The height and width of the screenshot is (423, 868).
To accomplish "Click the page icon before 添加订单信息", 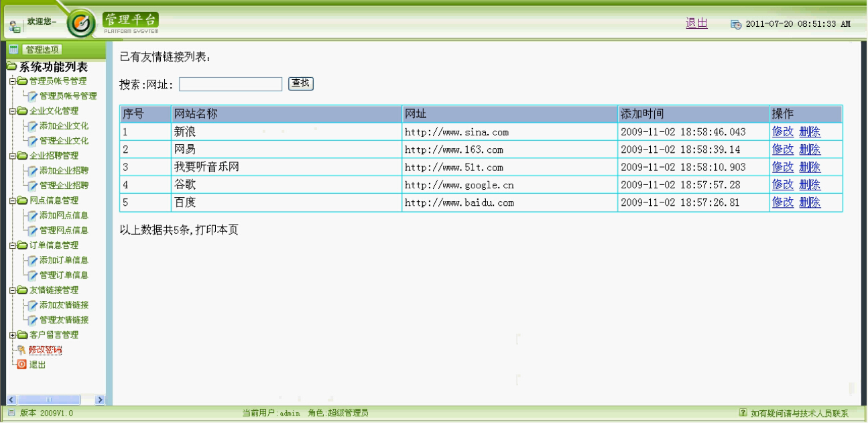I will click(33, 260).
